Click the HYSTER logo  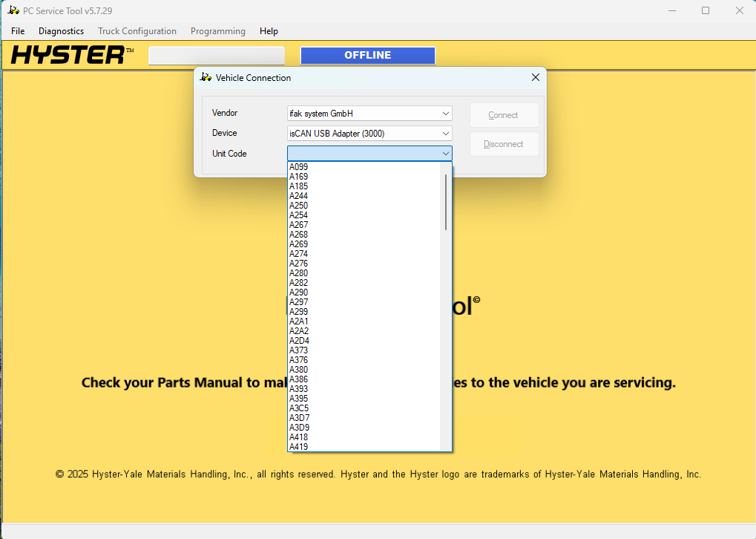(70, 54)
